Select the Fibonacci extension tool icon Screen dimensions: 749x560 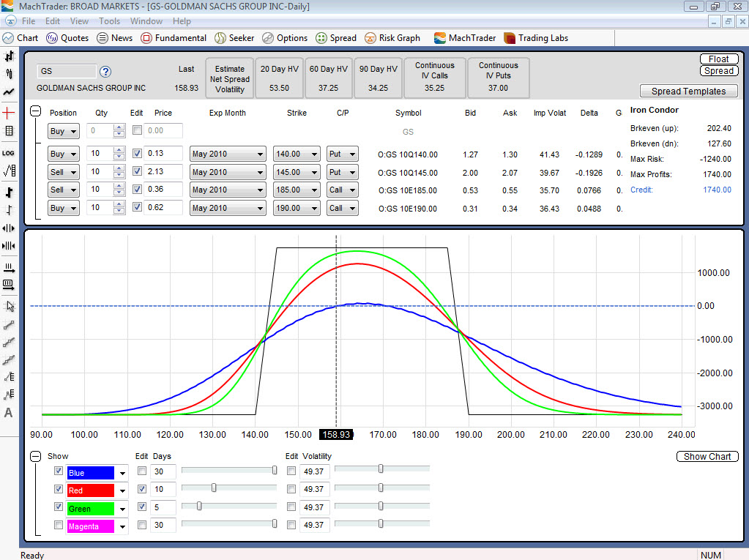pos(9,395)
